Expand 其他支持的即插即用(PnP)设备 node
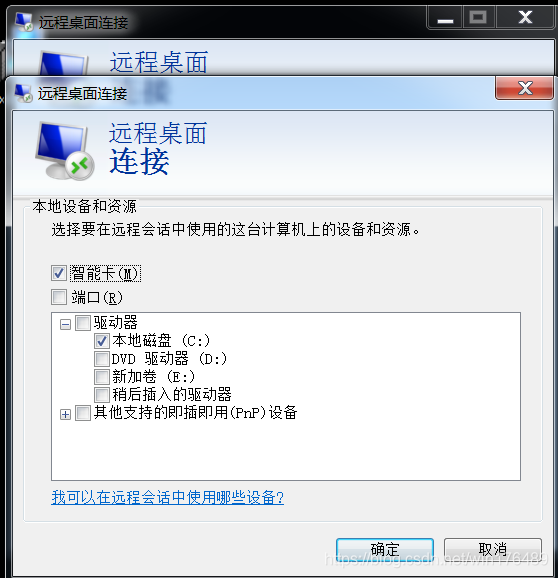558x578 pixels. point(65,414)
